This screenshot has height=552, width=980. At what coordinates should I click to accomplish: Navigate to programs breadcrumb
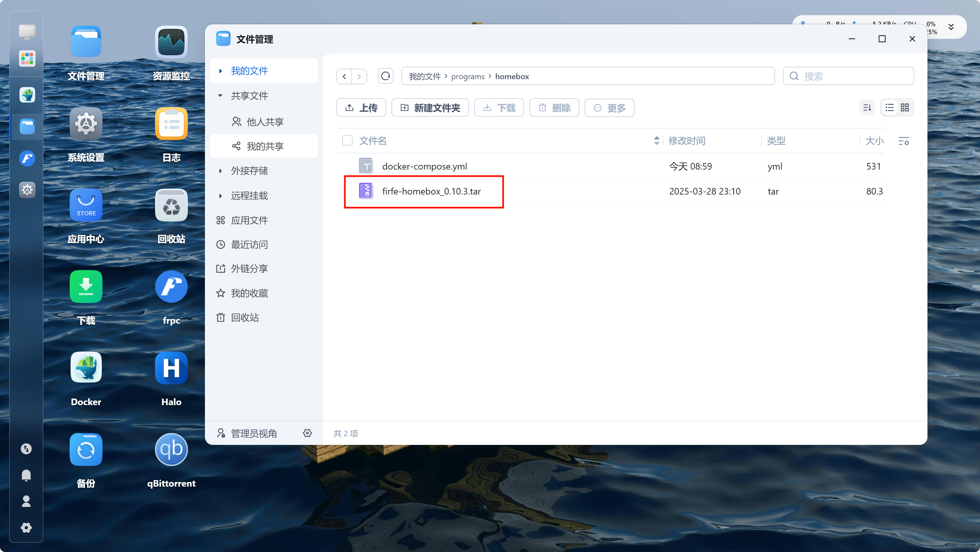[x=468, y=76]
